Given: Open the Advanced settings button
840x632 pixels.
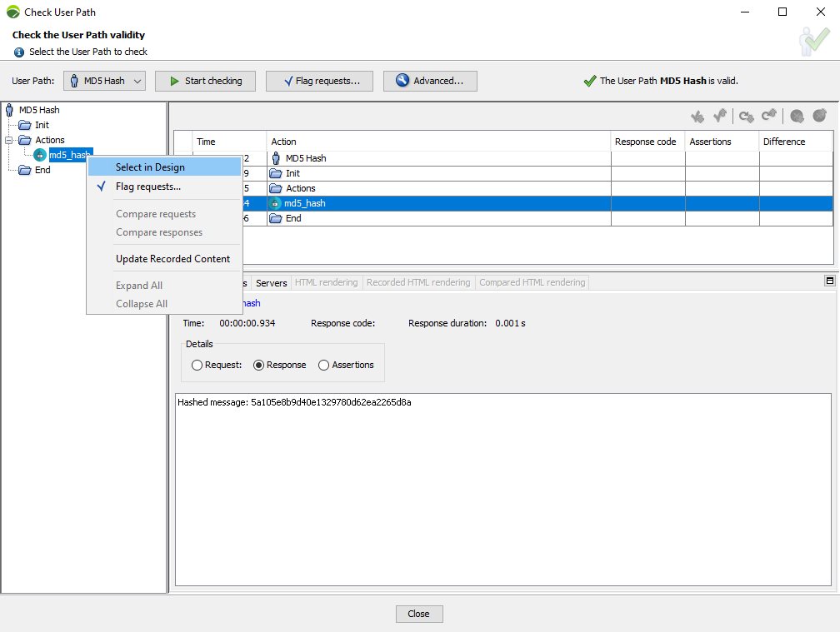Looking at the screenshot, I should (429, 81).
